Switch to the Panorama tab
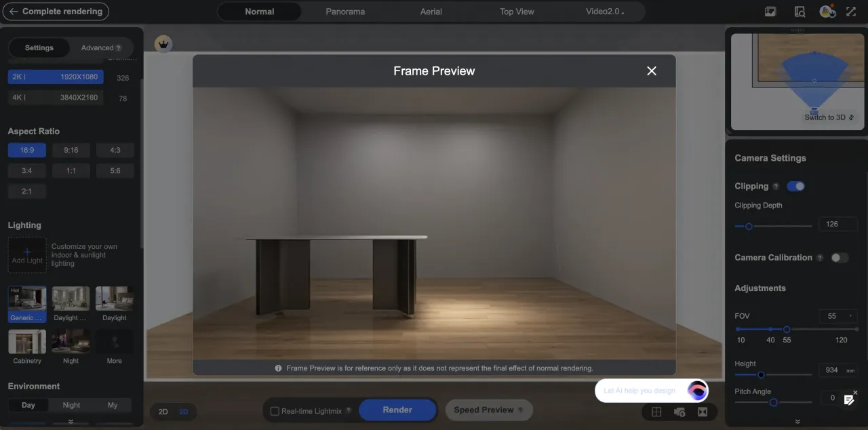 [x=345, y=12]
